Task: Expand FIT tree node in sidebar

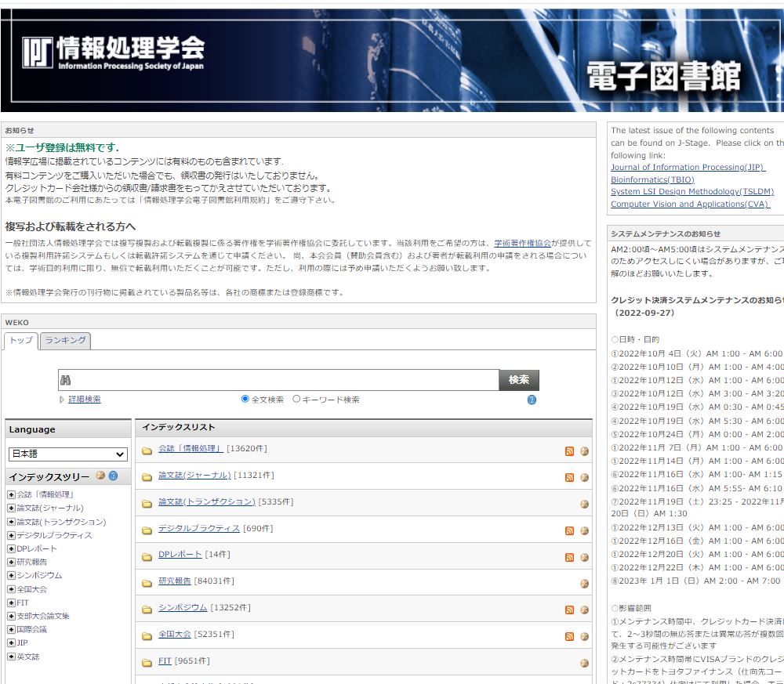Action: [x=11, y=603]
